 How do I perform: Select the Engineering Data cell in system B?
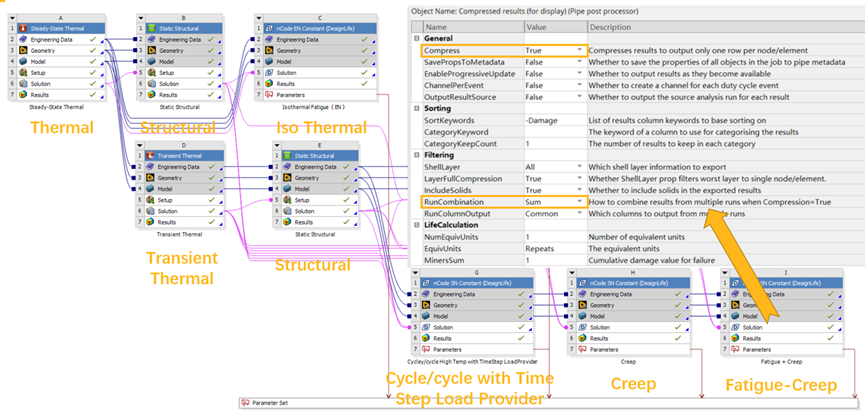coord(184,40)
